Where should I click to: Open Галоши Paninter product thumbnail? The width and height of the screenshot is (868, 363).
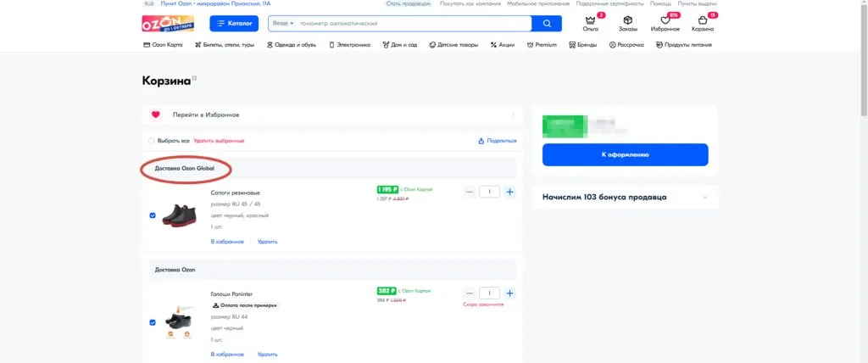[x=179, y=322]
